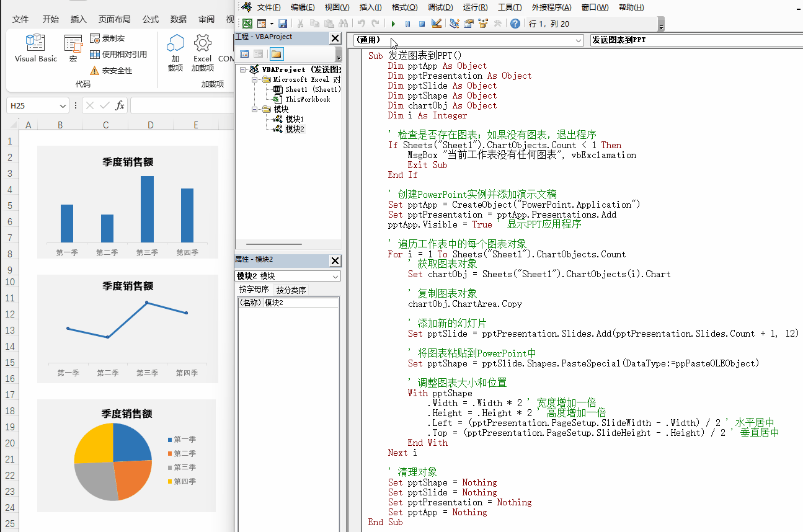Open the 调试(D) menu

[440, 7]
